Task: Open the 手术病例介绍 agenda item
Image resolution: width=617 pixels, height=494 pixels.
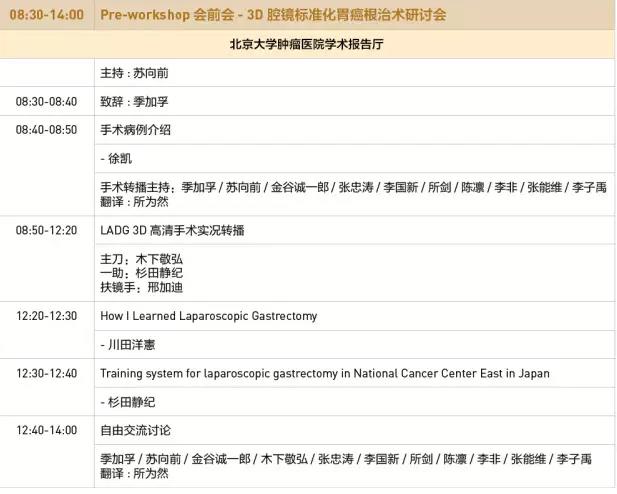Action: point(136,130)
